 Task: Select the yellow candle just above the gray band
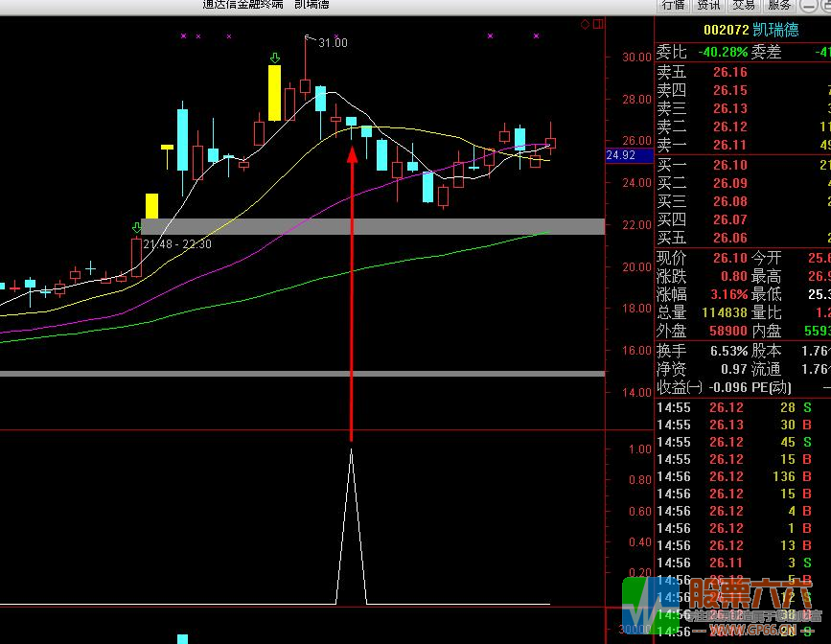pos(151,206)
